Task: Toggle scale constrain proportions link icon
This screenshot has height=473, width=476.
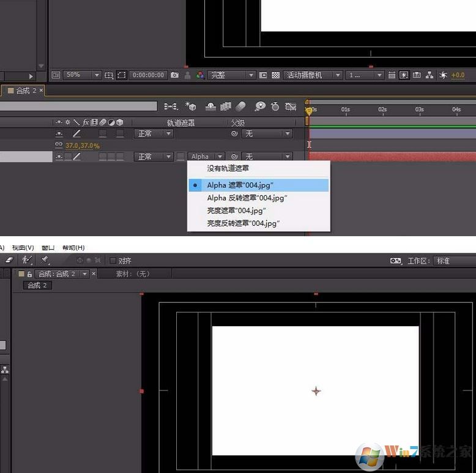Action: pyautogui.click(x=59, y=146)
